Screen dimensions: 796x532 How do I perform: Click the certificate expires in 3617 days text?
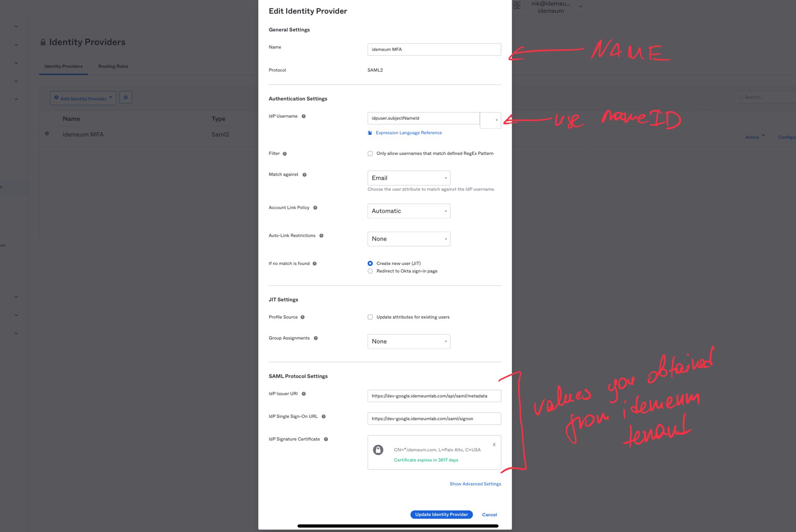point(426,460)
